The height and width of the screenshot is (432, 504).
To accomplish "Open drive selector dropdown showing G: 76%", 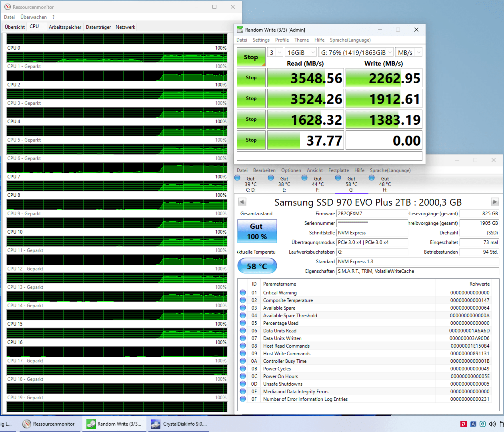I will (356, 52).
